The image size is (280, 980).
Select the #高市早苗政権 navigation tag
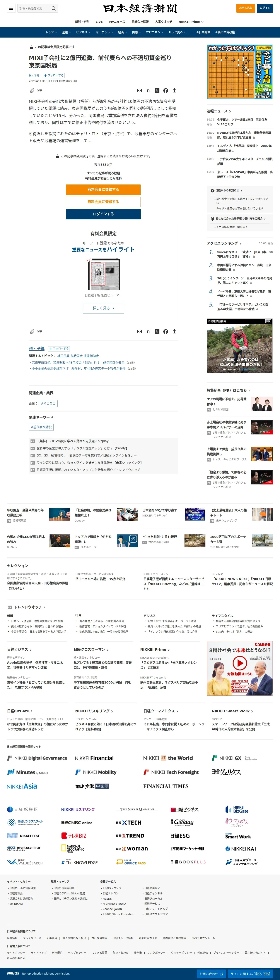[225, 32]
